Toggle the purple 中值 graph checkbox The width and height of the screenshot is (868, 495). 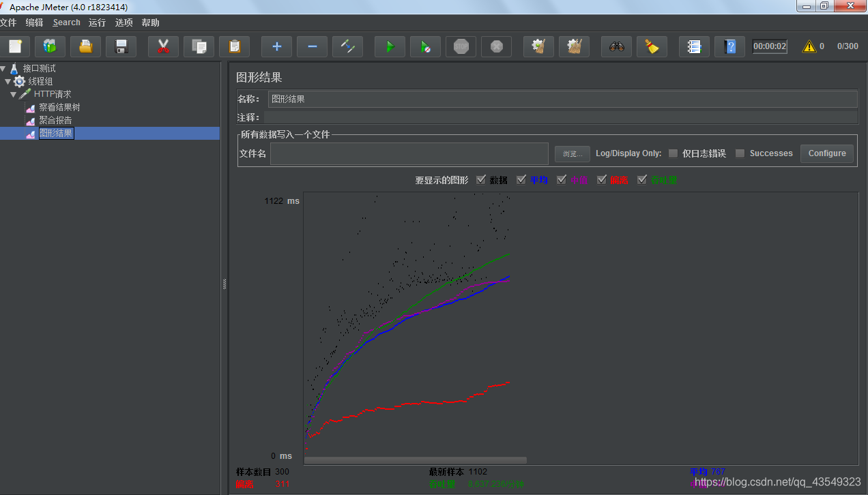[x=562, y=179]
